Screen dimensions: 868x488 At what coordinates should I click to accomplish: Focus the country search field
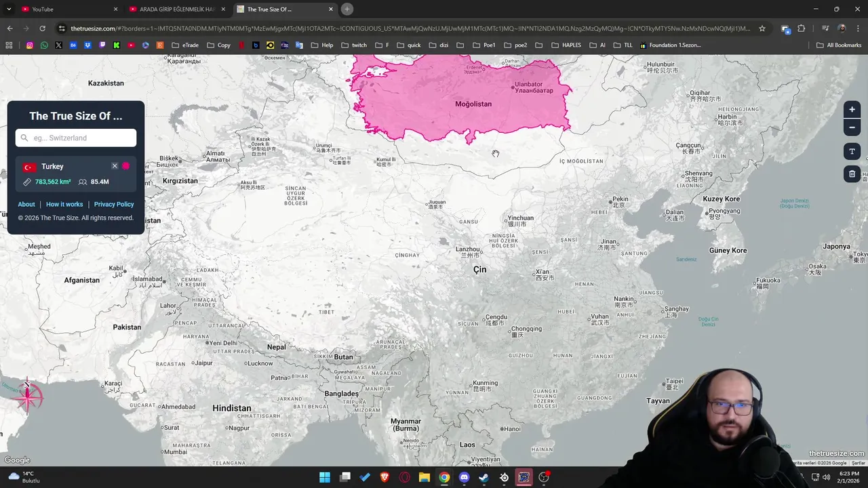pyautogui.click(x=76, y=138)
